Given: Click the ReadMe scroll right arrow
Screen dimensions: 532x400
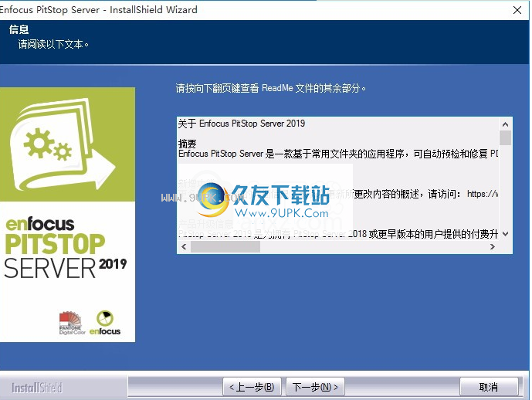Looking at the screenshot, I should click(x=493, y=246).
